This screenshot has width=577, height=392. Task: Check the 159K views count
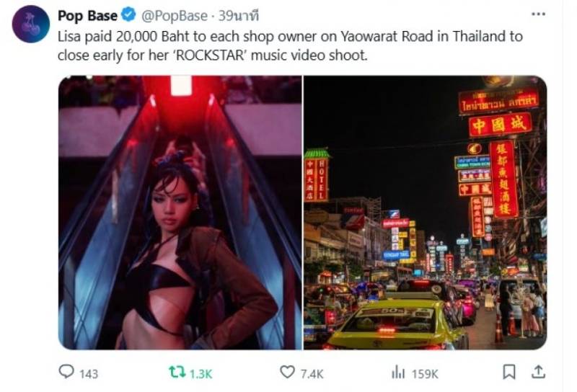point(425,374)
